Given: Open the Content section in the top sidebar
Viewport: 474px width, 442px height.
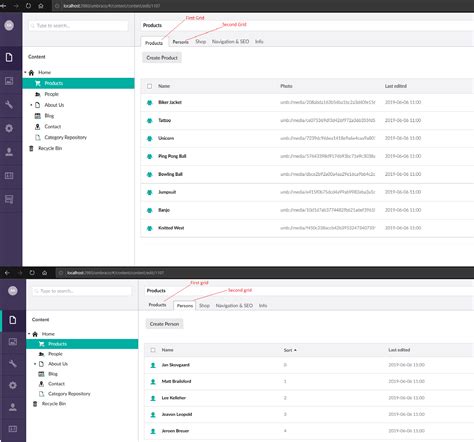Looking at the screenshot, I should pyautogui.click(x=9, y=57).
